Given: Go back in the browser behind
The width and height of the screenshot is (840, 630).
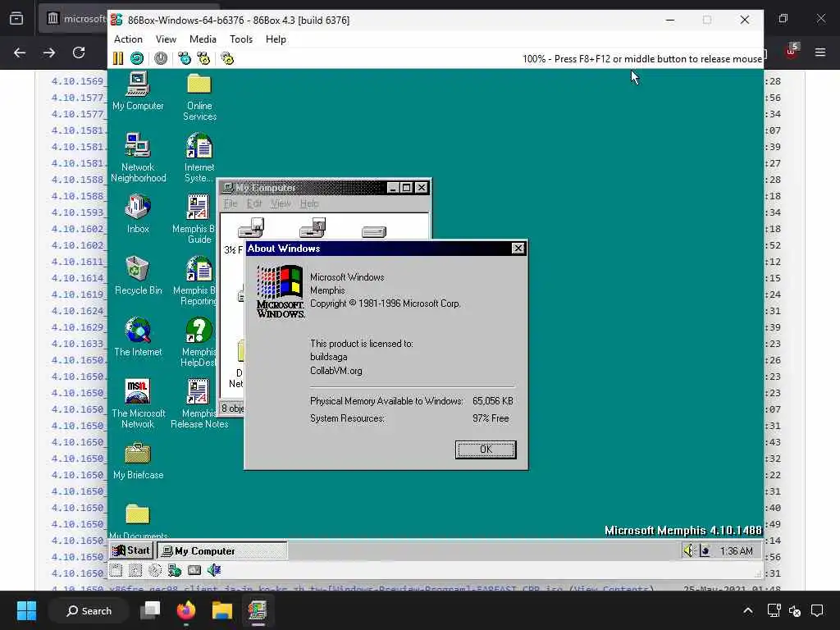Looking at the screenshot, I should [x=20, y=52].
